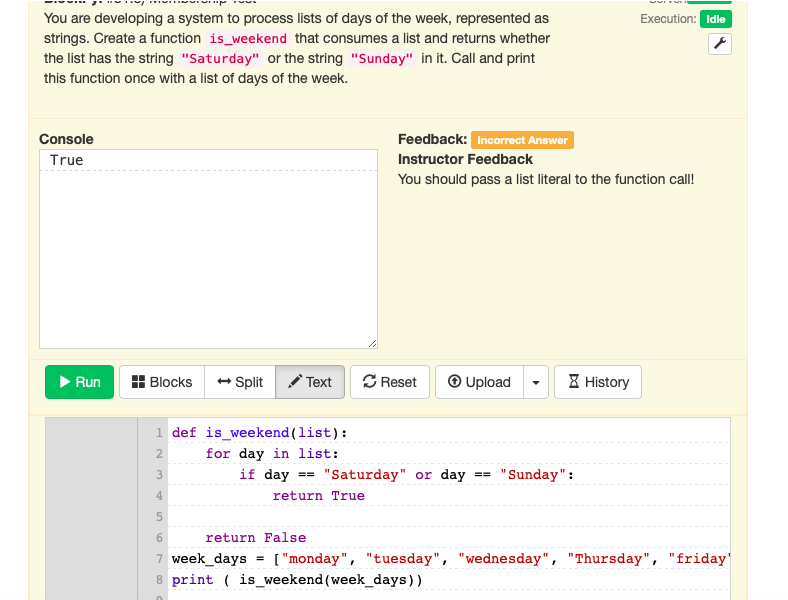The image size is (788, 600).
Task: Click code line 2 for day in list
Action: (x=272, y=454)
